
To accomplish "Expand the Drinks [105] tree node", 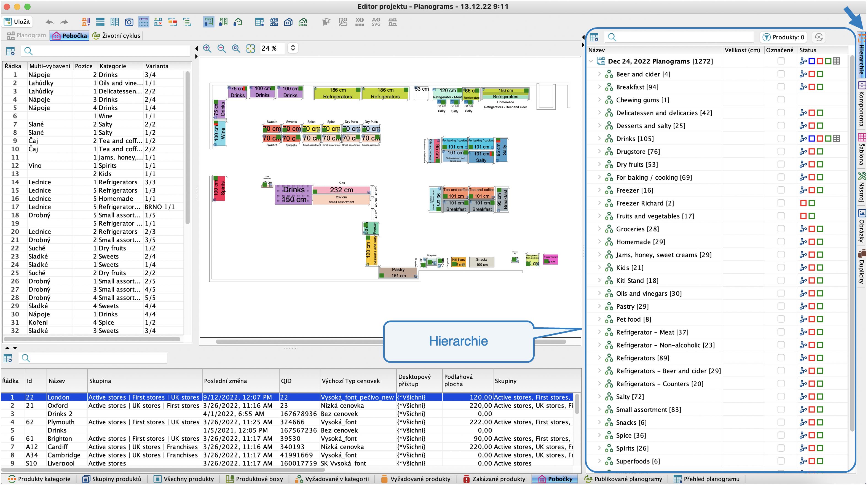I will coord(599,139).
